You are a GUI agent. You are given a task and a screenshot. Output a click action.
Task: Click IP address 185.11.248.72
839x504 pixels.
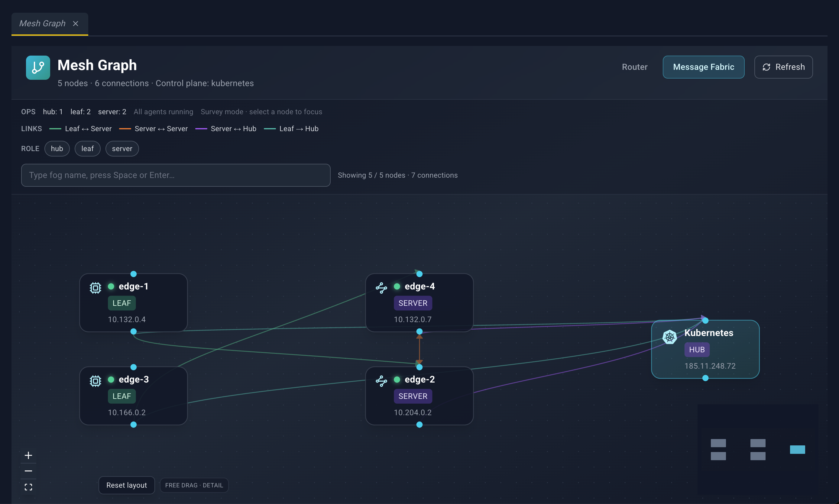click(x=710, y=366)
